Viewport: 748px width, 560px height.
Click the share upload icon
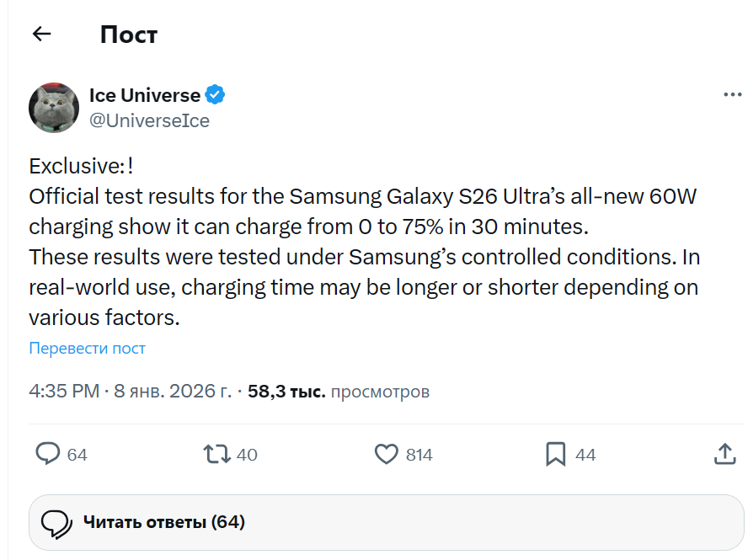[x=724, y=455]
